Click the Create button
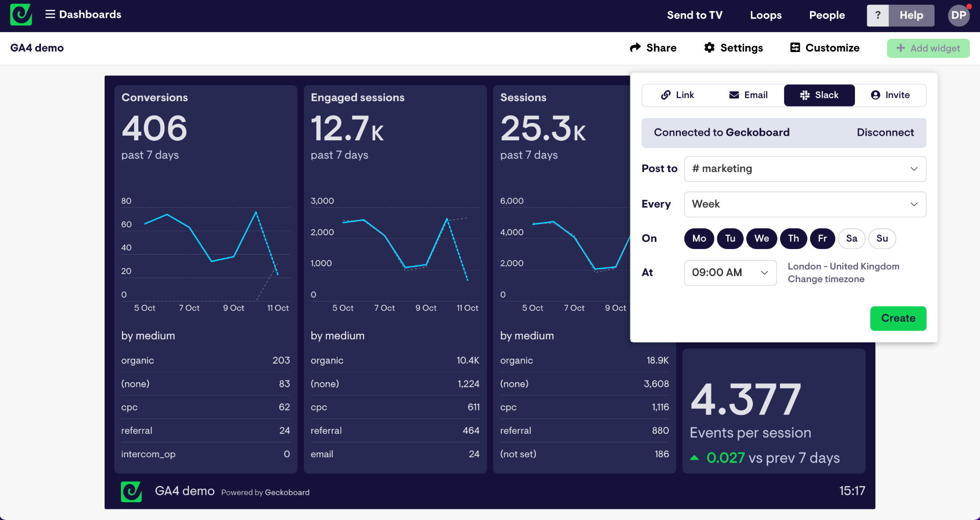This screenshot has width=980, height=520. point(898,318)
